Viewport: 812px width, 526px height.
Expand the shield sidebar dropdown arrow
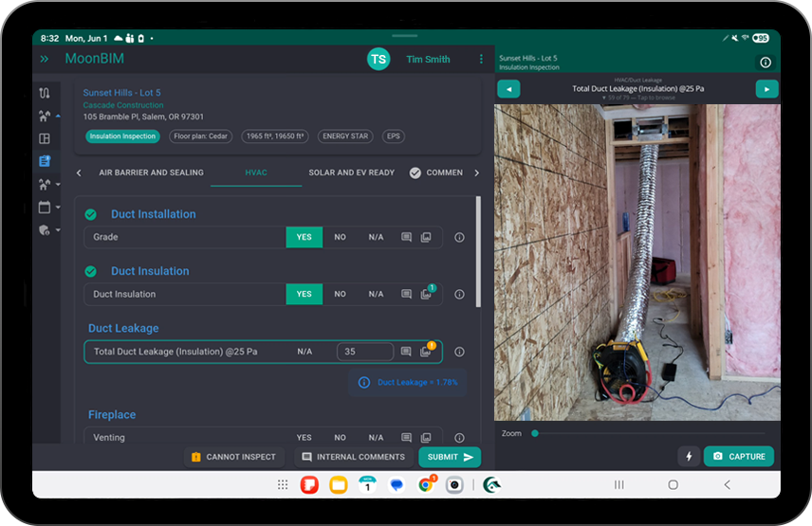click(58, 229)
